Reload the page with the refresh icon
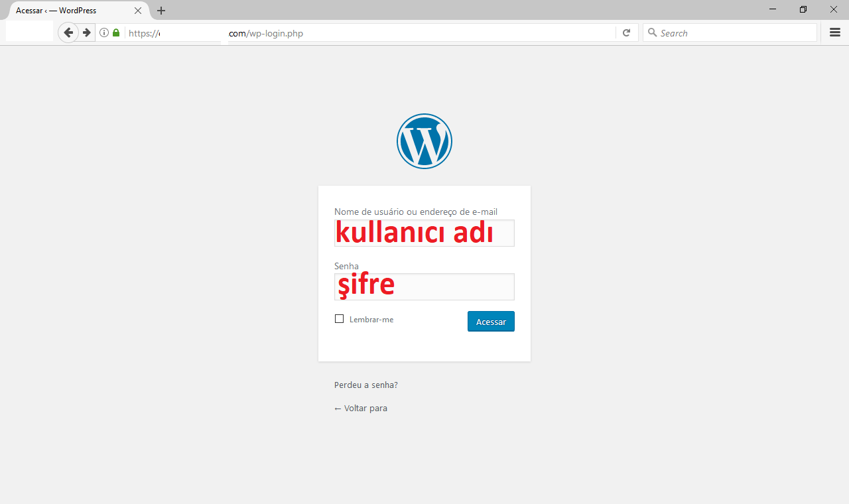Screen dimensions: 849x504 click(626, 32)
